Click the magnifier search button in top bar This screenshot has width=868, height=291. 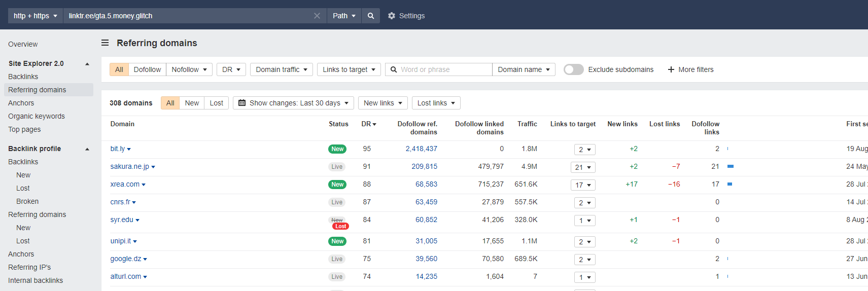click(371, 16)
